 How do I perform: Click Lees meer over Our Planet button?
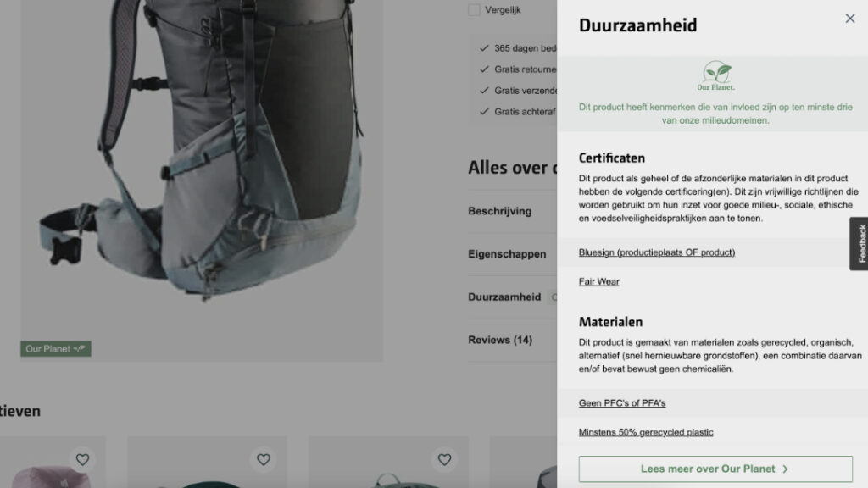[715, 469]
